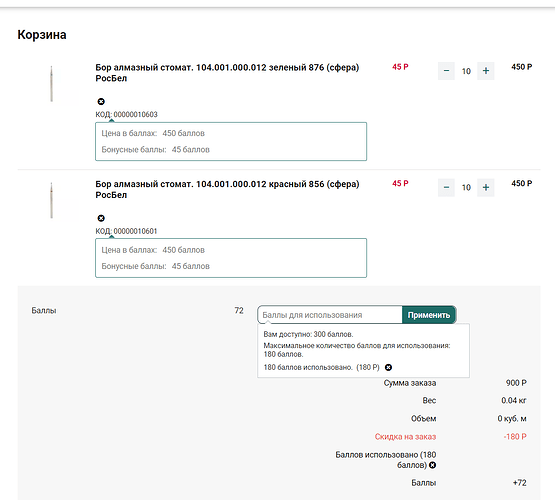This screenshot has width=555, height=500.
Task: Click the green 876 bur thumbnail
Action: 52,84
